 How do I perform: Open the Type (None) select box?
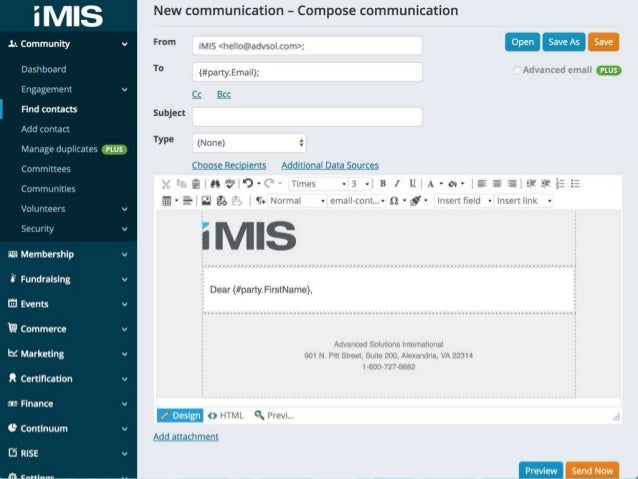pos(249,143)
